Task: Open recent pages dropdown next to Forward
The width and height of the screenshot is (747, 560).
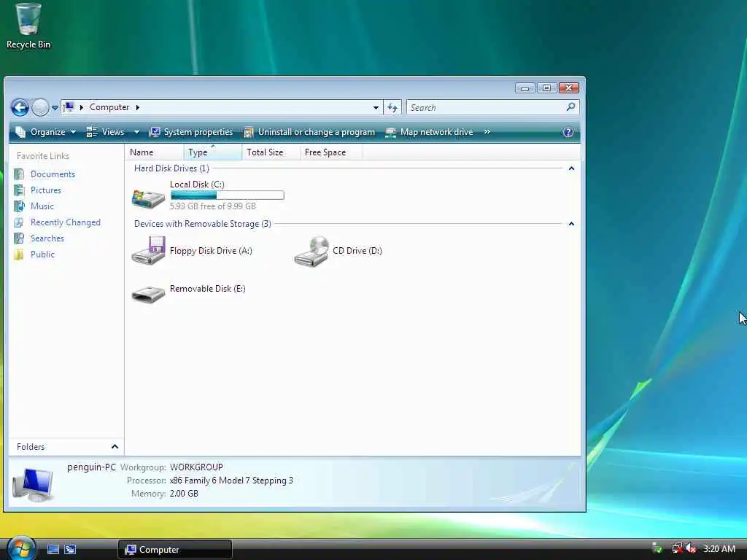Action: (x=55, y=108)
